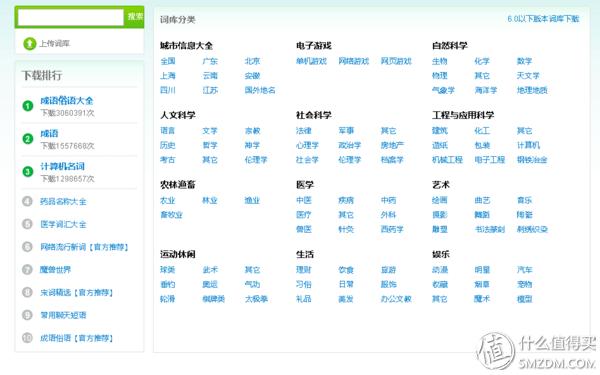Open 宠物 category

coord(524,285)
